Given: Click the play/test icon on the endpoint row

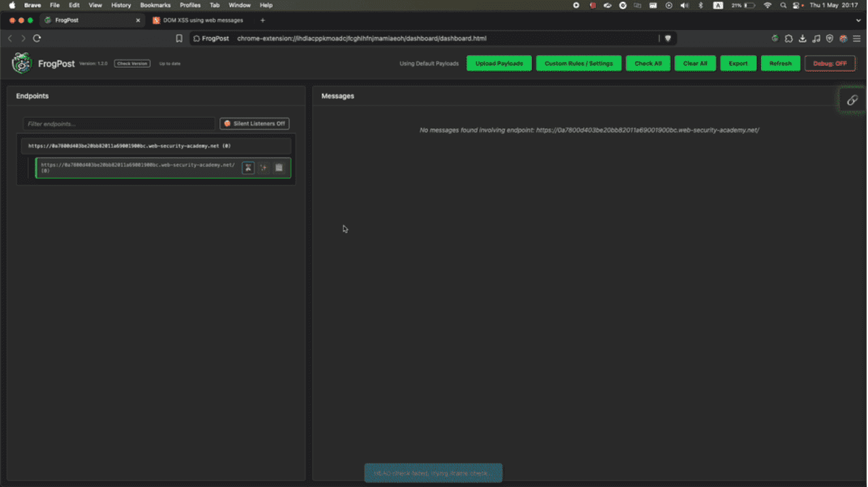Looking at the screenshot, I should pyautogui.click(x=248, y=168).
